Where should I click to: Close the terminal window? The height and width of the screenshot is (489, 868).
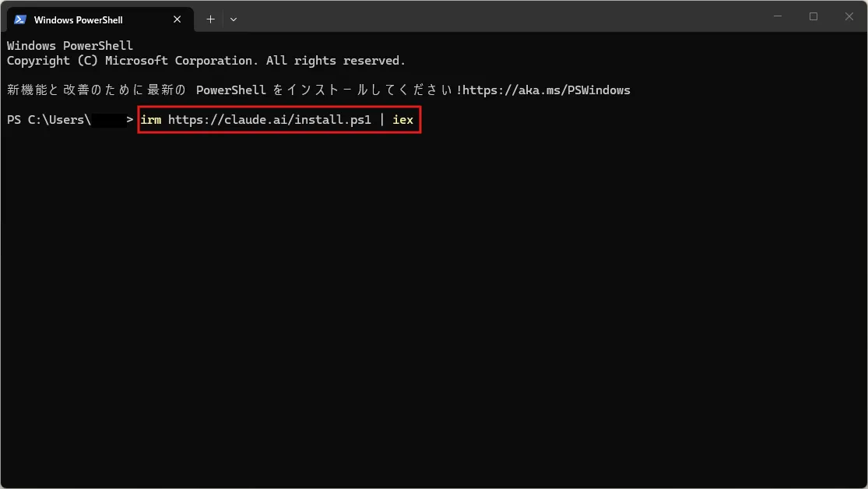pyautogui.click(x=849, y=16)
